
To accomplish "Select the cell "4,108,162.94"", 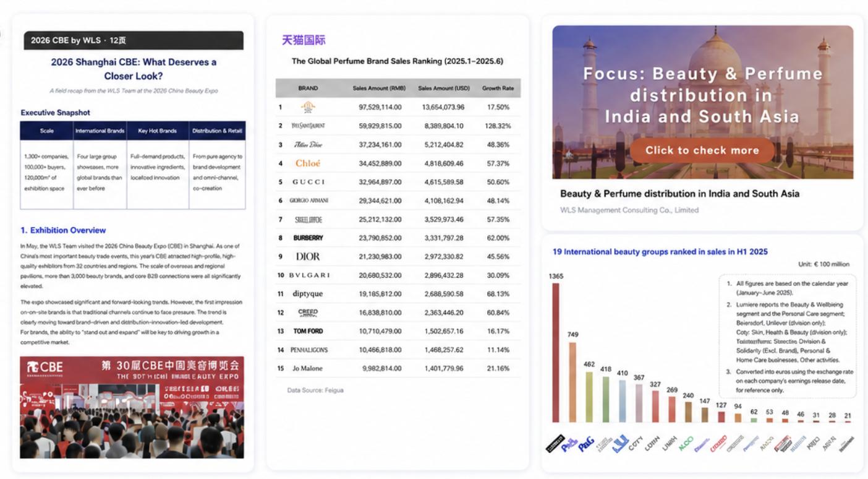I will tap(444, 201).
